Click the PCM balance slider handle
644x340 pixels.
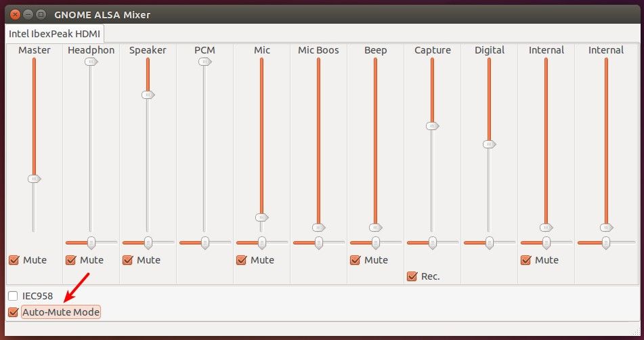[205, 243]
